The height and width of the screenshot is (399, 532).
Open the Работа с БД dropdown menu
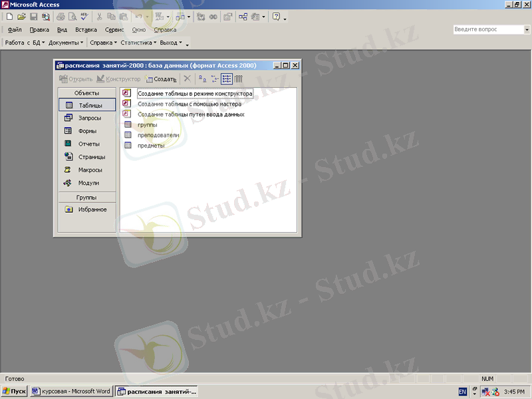pyautogui.click(x=25, y=43)
